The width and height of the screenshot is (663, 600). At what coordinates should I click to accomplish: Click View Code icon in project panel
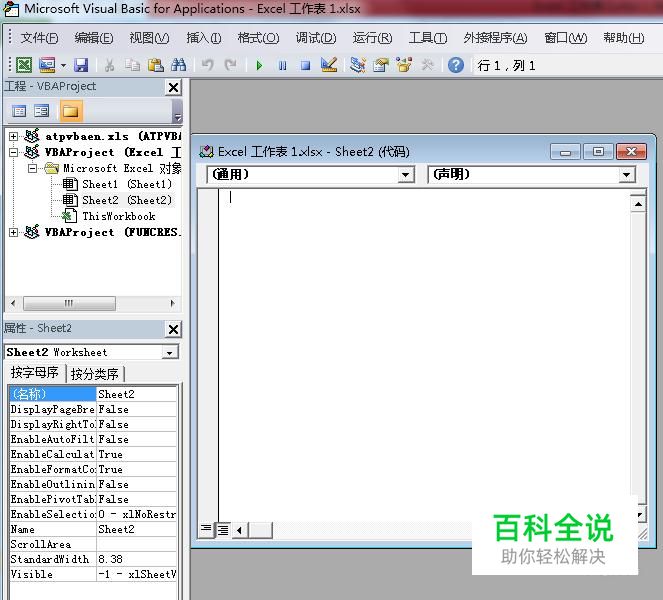pyautogui.click(x=19, y=111)
